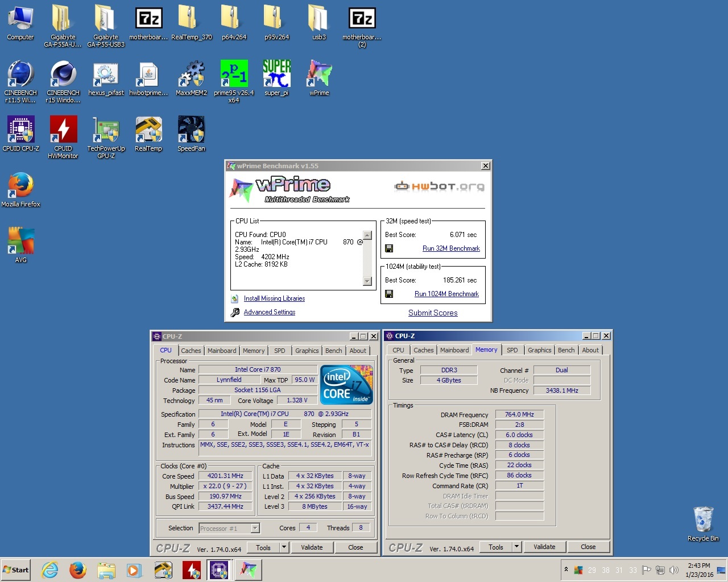Open Gigabyte GA-P55-USB3 folder icon
This screenshot has height=582, width=728.
tap(106, 26)
